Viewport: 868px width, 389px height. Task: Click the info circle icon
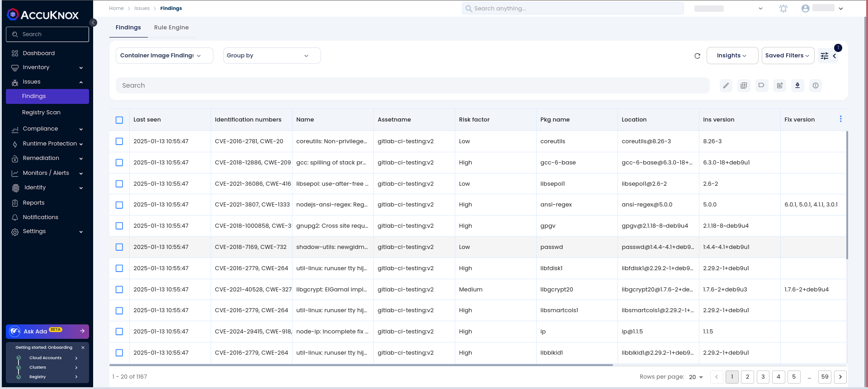(816, 85)
